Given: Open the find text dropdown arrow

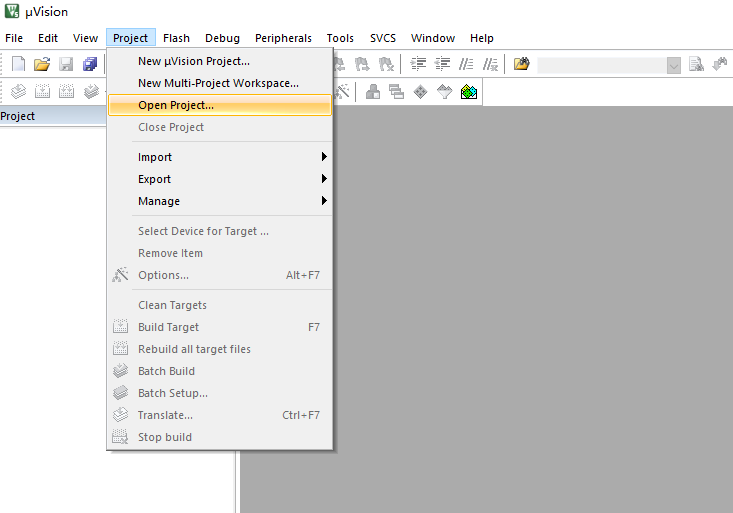Looking at the screenshot, I should [x=673, y=65].
